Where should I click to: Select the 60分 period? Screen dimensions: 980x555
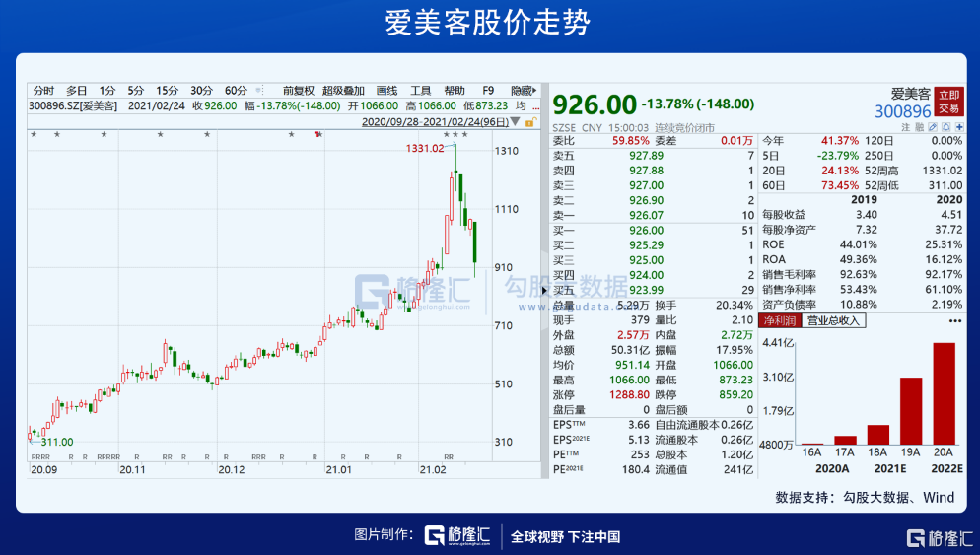click(x=236, y=91)
